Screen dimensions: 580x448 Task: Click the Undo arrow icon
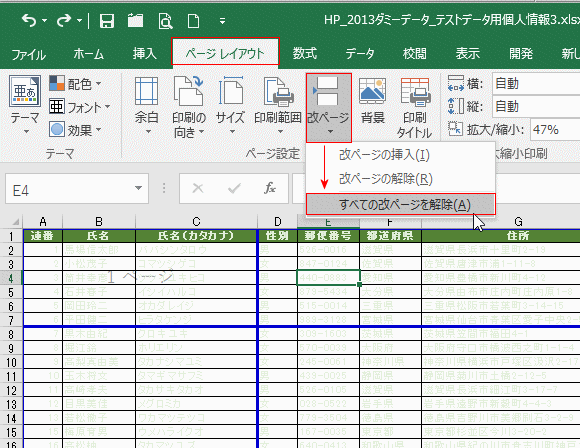pyautogui.click(x=29, y=20)
